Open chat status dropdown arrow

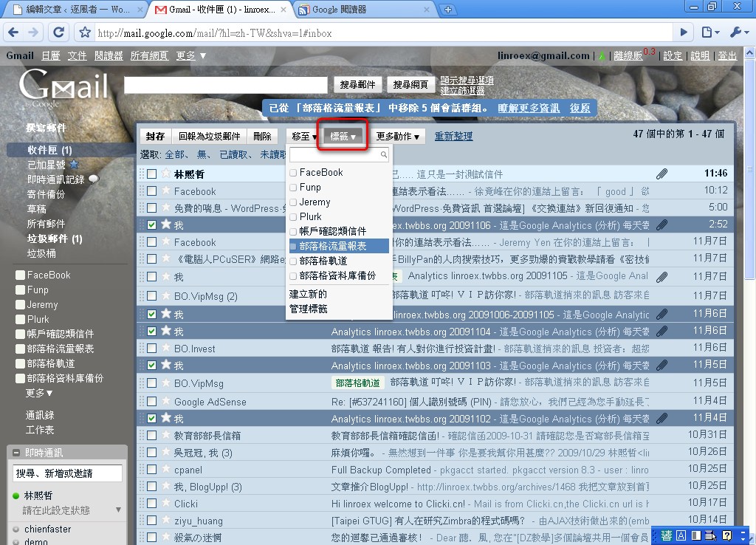119,510
